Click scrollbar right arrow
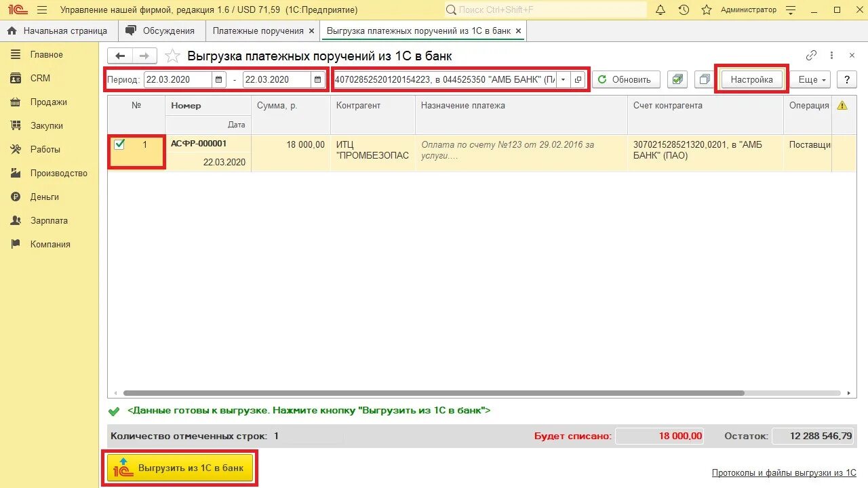Viewport: 868px width, 488px height. [848, 393]
